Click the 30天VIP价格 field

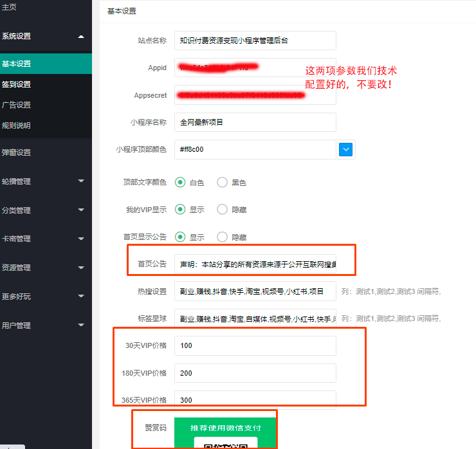click(255, 345)
